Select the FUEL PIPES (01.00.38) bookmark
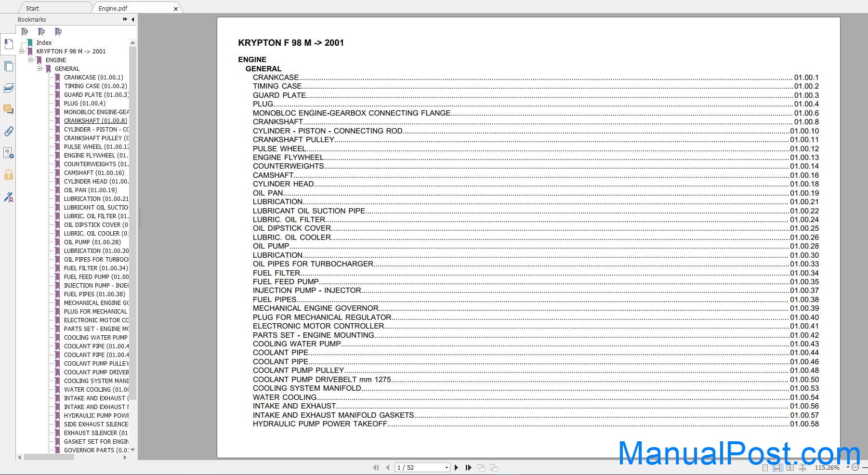This screenshot has width=868, height=475. pos(94,294)
